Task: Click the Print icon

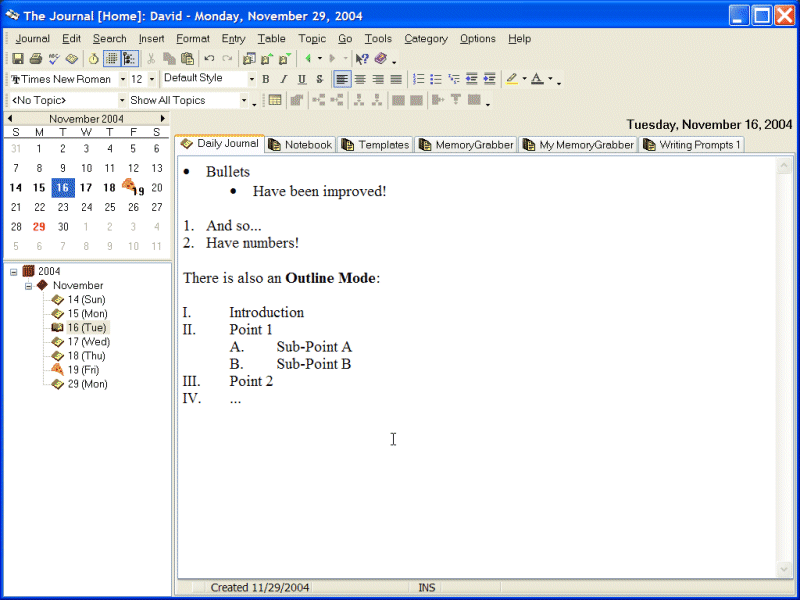Action: [36, 59]
